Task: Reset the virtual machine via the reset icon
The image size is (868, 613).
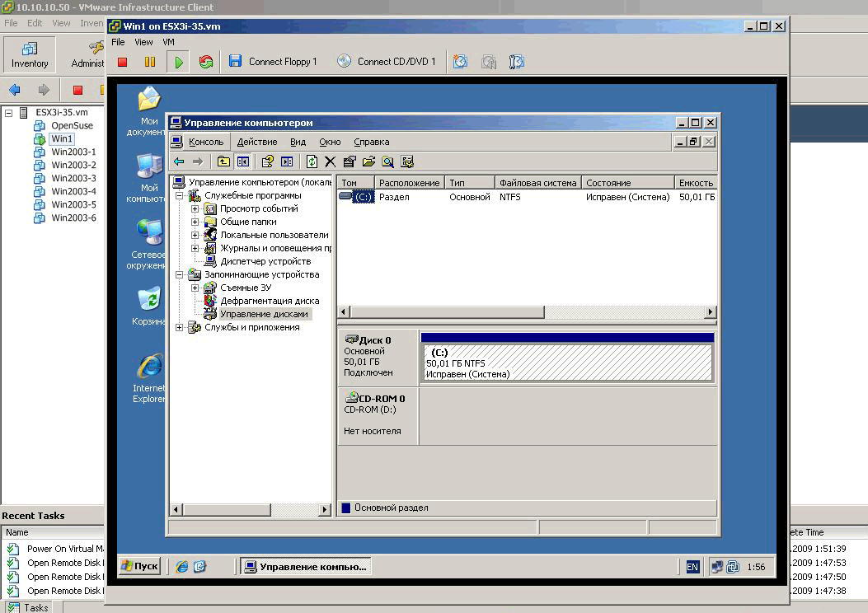Action: tap(204, 61)
